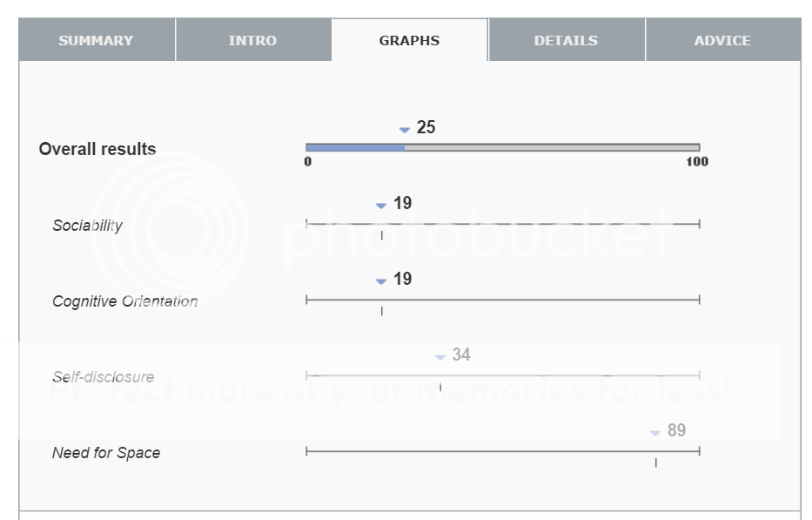Click the Need for Space arrow at 89
This screenshot has height=520, width=812.
pos(655,433)
